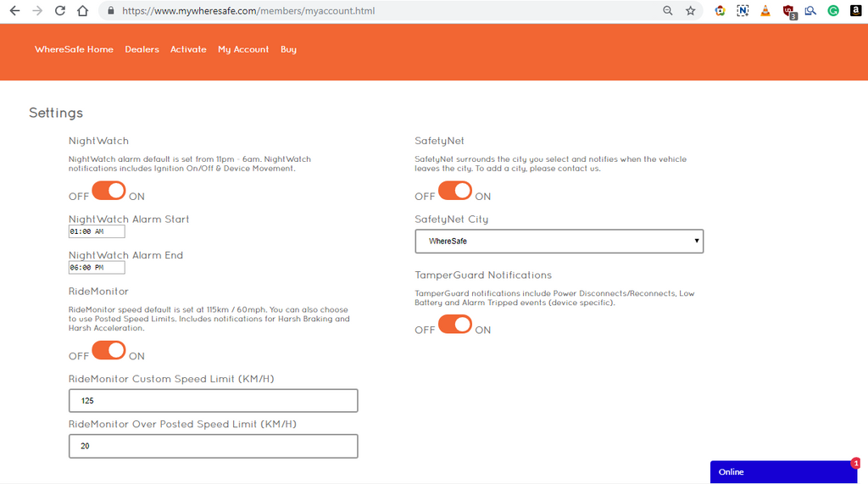This screenshot has width=868, height=484.
Task: Go back with the browser back arrow
Action: pyautogui.click(x=15, y=10)
